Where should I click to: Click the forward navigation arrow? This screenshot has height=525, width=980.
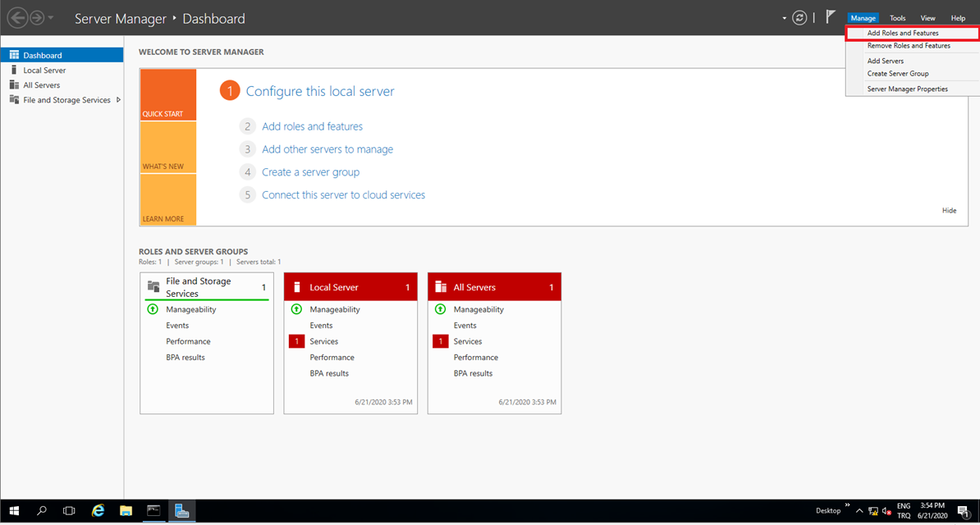point(37,18)
